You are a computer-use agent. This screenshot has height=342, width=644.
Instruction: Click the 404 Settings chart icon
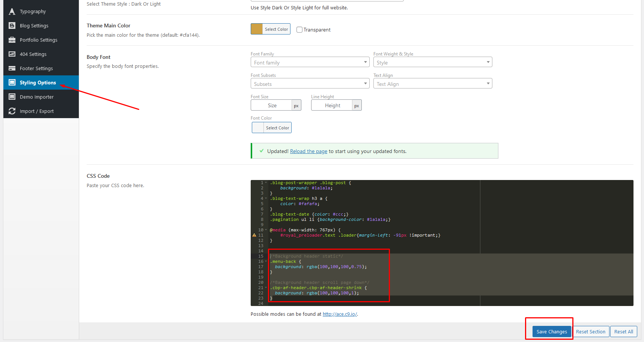coord(12,54)
